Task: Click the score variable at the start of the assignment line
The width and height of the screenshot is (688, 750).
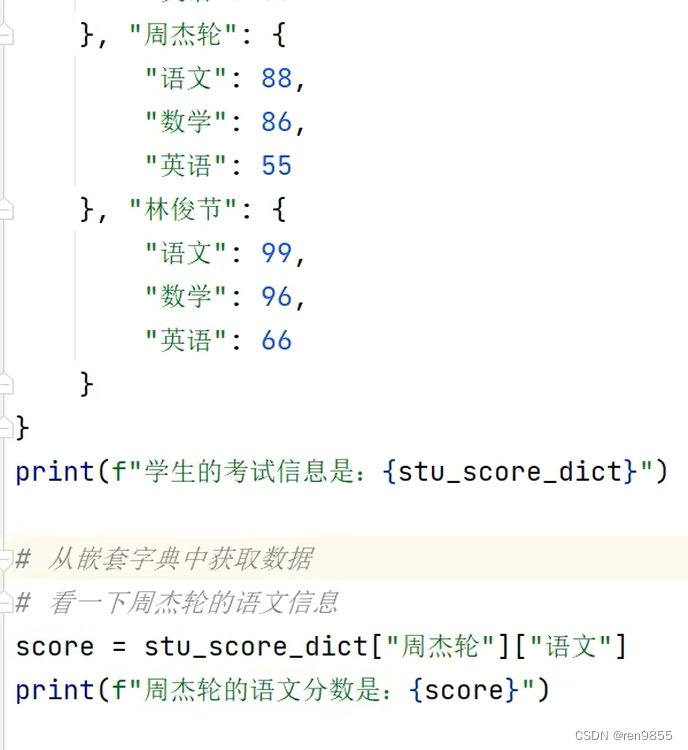Action: 55,647
